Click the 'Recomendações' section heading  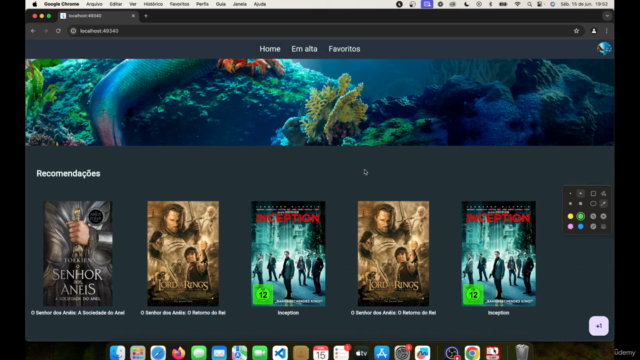[x=68, y=173]
